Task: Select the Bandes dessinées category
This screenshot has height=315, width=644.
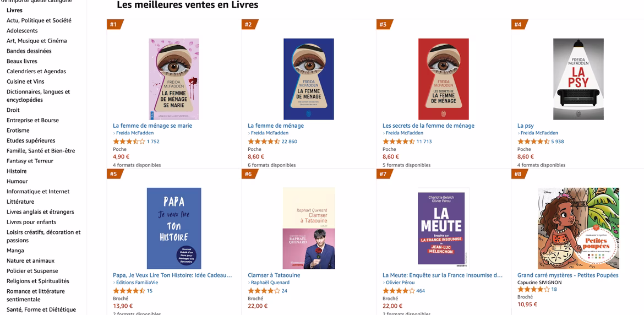Action: [x=29, y=51]
